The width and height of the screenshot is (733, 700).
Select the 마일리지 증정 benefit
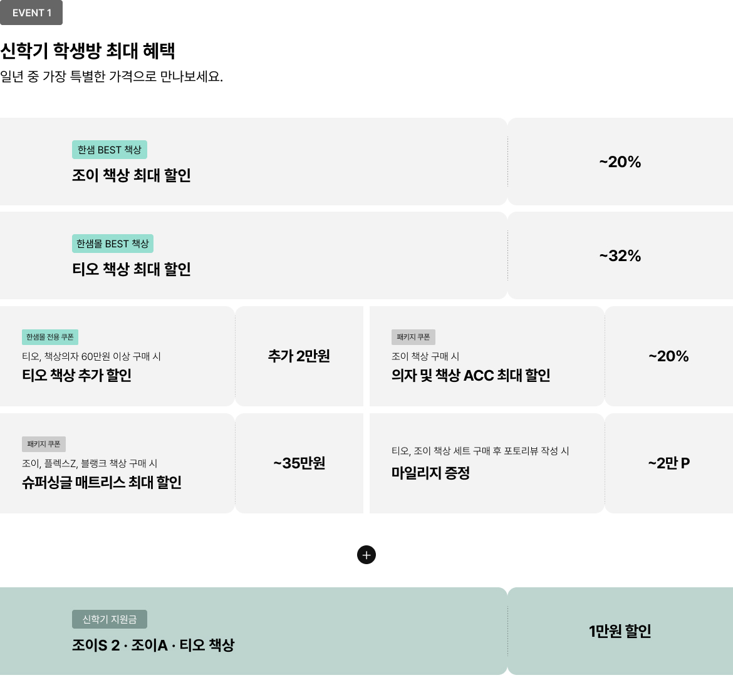click(x=430, y=473)
